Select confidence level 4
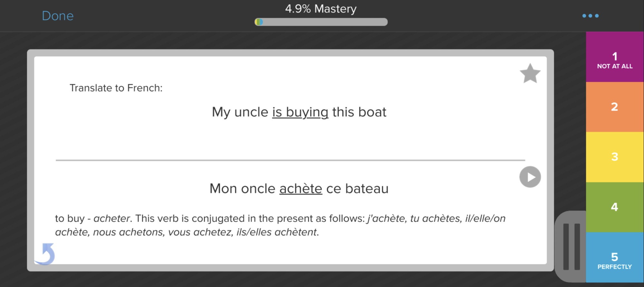The image size is (644, 287). pos(614,207)
